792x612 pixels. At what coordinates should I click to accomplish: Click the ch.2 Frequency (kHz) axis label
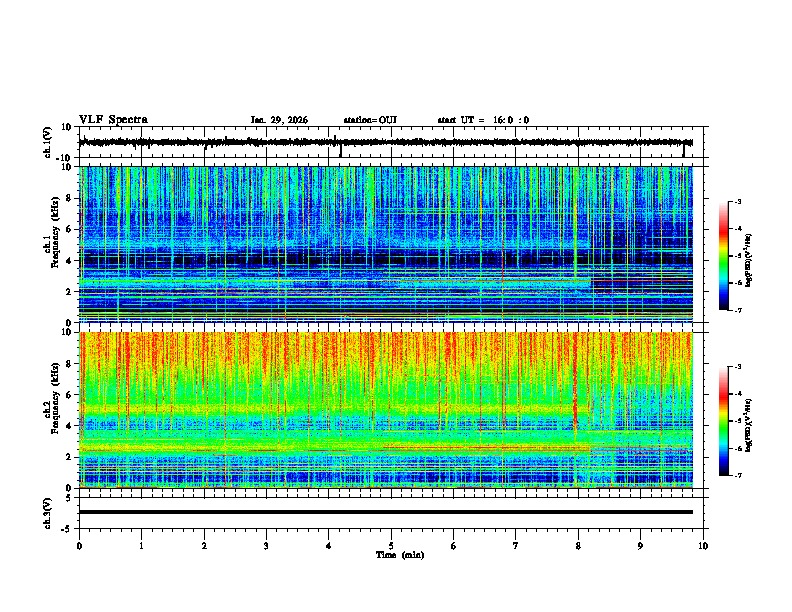point(52,398)
